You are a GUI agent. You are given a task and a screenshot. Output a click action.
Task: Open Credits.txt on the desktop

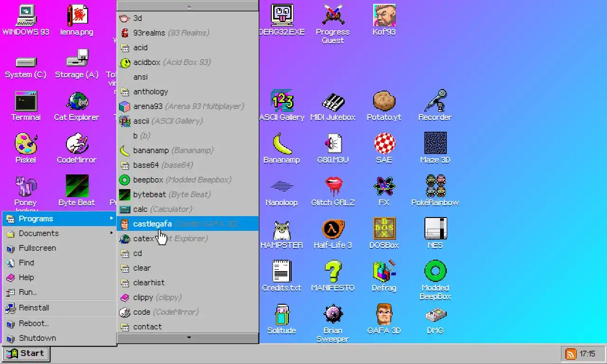click(x=282, y=276)
